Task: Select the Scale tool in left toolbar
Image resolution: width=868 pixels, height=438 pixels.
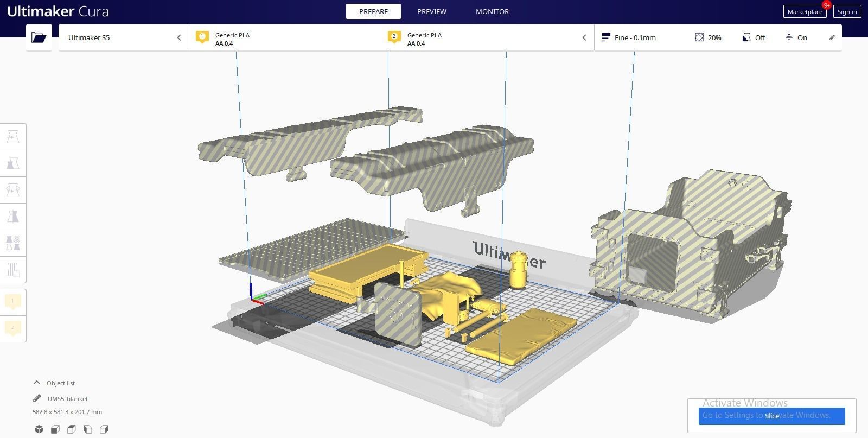Action: pyautogui.click(x=13, y=163)
